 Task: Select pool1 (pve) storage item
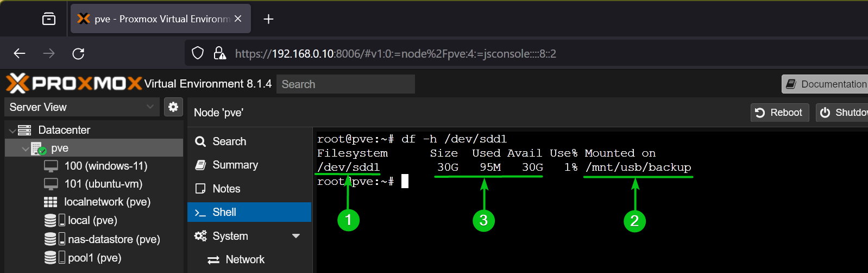94,258
